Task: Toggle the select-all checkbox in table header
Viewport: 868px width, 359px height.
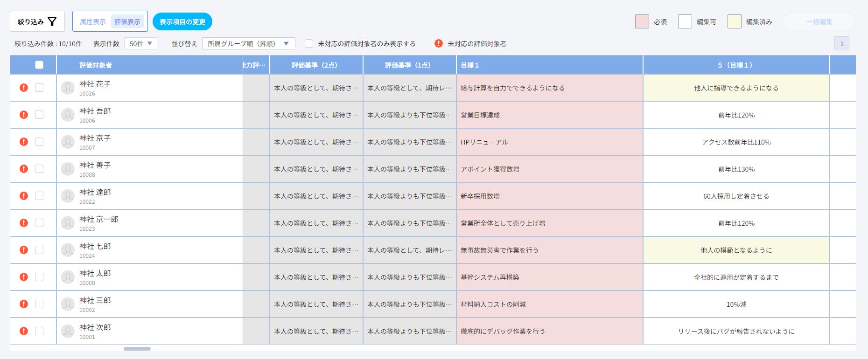Action: (39, 65)
